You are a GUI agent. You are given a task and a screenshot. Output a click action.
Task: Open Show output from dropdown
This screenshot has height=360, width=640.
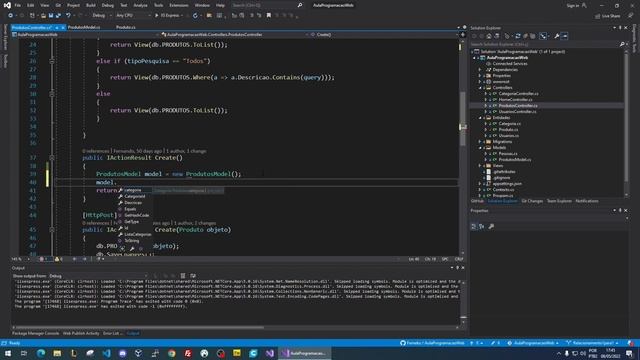click(98, 276)
